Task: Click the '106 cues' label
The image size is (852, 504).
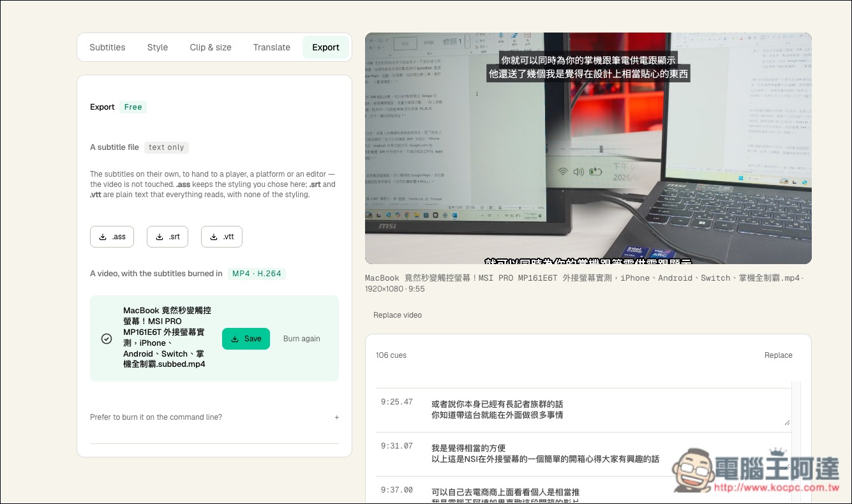Action: click(x=391, y=355)
